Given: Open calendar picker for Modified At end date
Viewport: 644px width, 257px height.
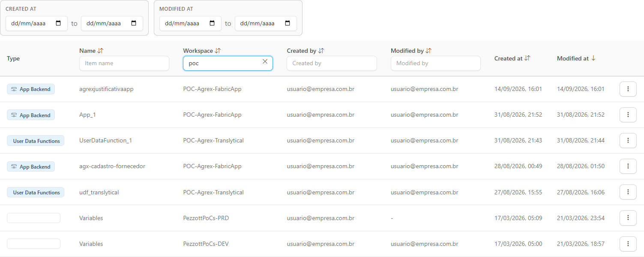Looking at the screenshot, I should [x=288, y=24].
